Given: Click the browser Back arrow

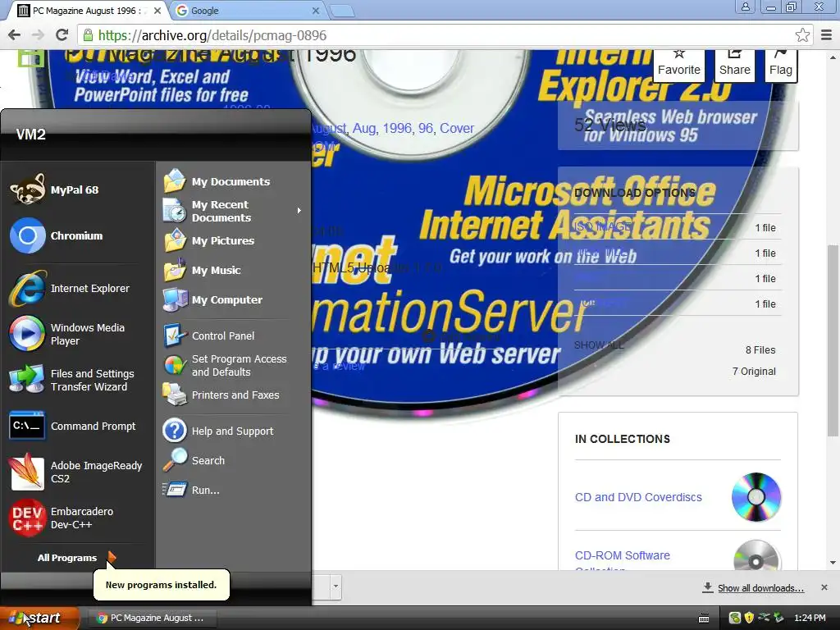Looking at the screenshot, I should 15,35.
